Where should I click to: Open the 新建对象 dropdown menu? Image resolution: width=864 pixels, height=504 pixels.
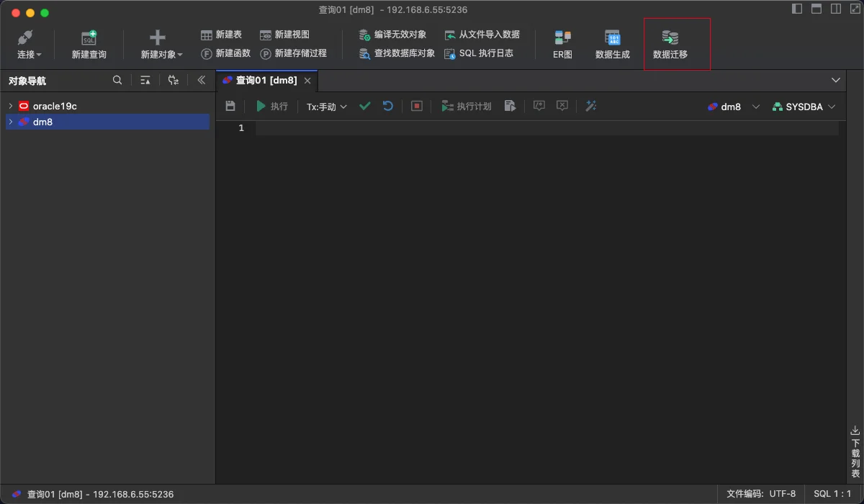[161, 45]
